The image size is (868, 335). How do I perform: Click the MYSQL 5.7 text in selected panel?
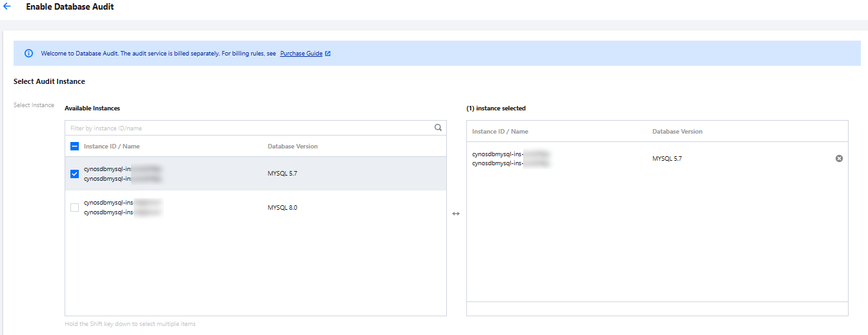pos(667,158)
